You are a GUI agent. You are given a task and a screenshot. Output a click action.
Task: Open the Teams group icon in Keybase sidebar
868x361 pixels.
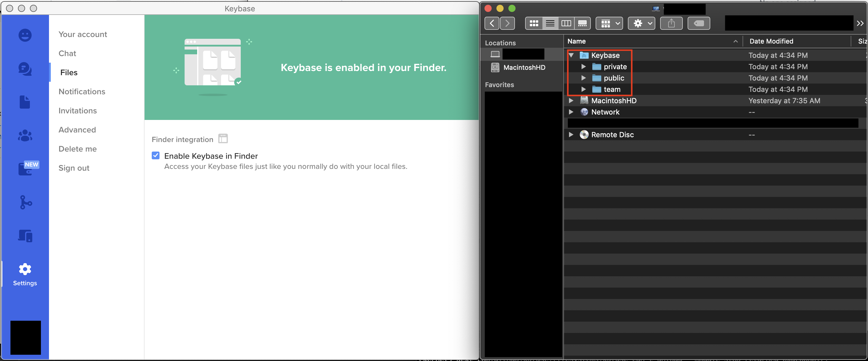pos(25,135)
